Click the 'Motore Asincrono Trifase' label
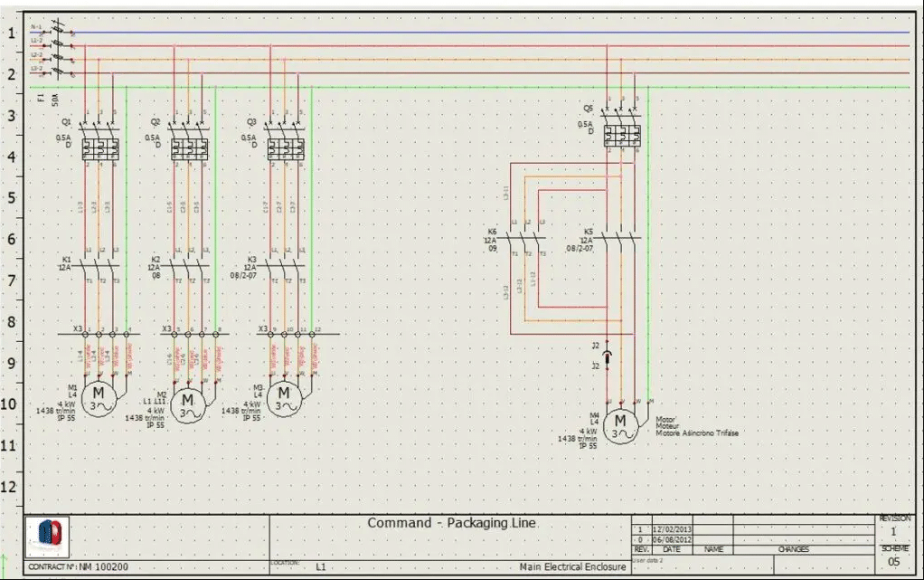924x580 pixels. (697, 433)
